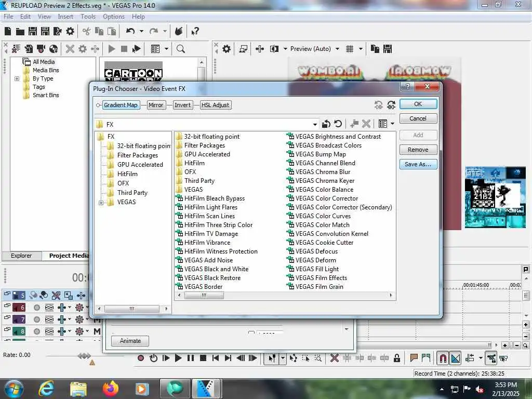Screen dimensions: 532x399
Task: Toggle the Lock Envelopes padlock icon
Action: [x=396, y=358]
